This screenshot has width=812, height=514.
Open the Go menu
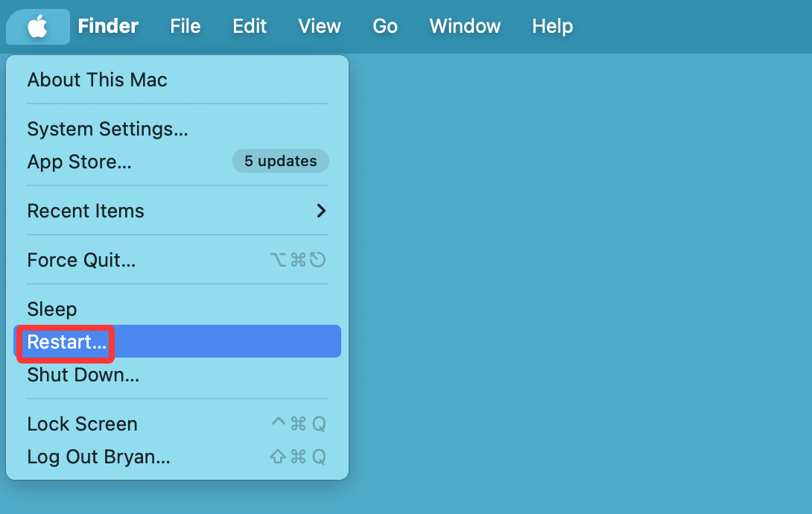[x=384, y=26]
